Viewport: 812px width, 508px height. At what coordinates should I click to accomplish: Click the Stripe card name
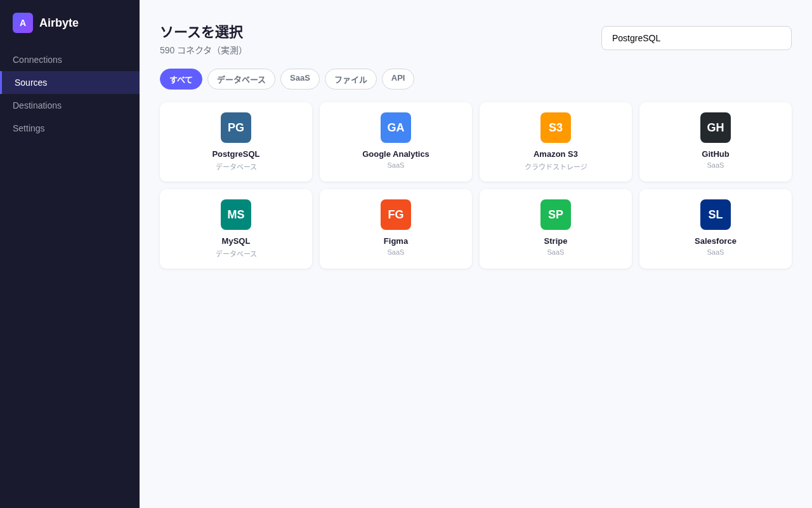click(556, 241)
